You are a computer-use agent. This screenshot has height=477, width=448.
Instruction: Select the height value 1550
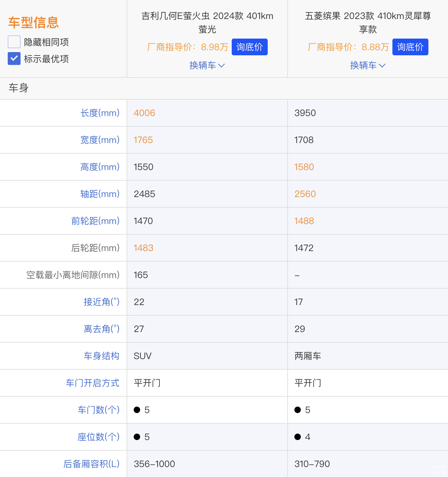[x=143, y=167]
